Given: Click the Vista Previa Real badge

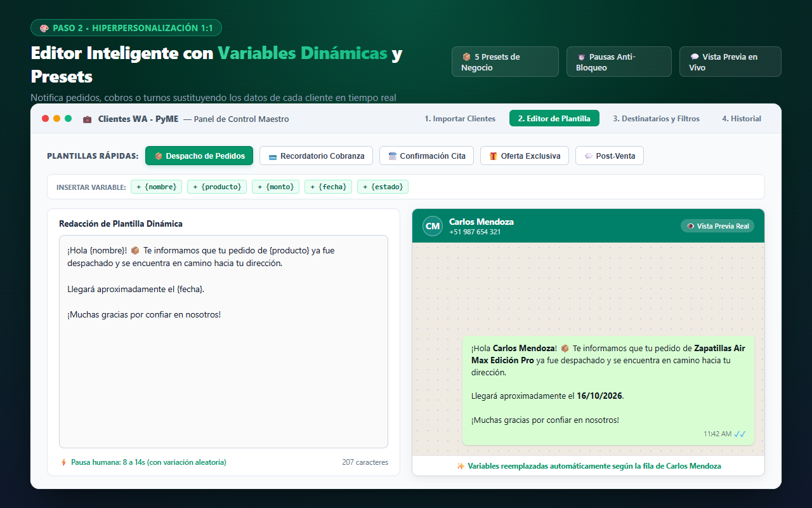Looking at the screenshot, I should (x=717, y=226).
